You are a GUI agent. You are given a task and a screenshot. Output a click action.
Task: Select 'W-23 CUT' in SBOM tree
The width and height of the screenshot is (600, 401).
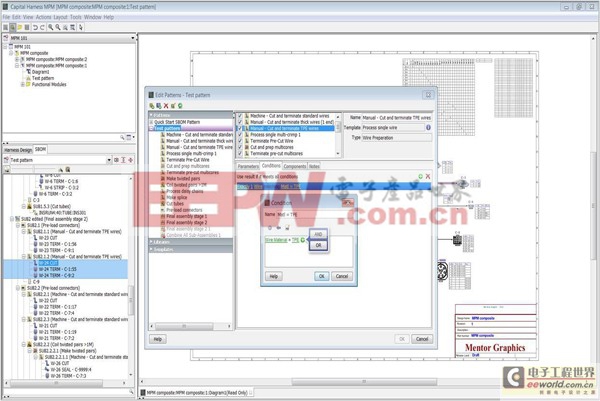[x=48, y=238]
